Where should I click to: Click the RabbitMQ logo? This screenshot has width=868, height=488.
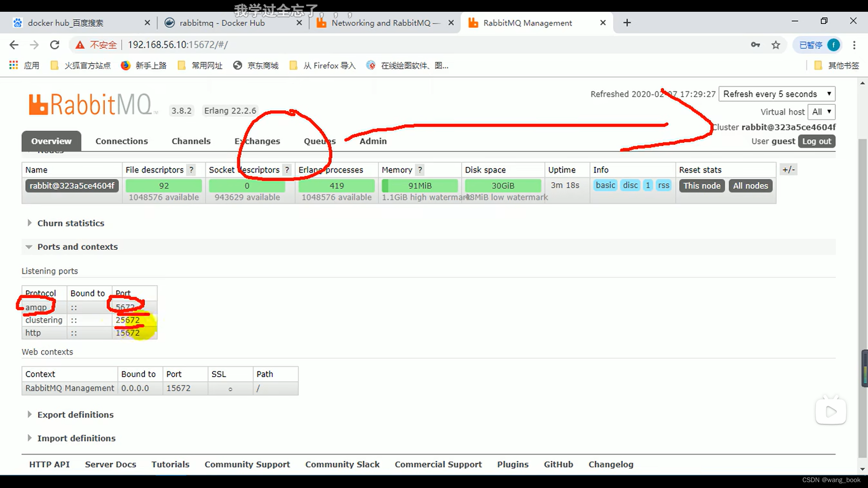pyautogui.click(x=92, y=104)
